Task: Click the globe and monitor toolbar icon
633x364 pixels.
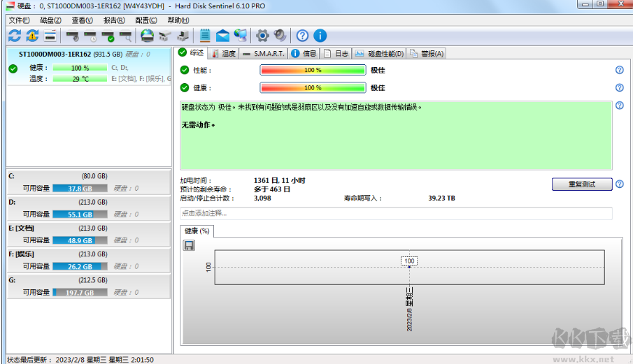Action: coord(241,36)
